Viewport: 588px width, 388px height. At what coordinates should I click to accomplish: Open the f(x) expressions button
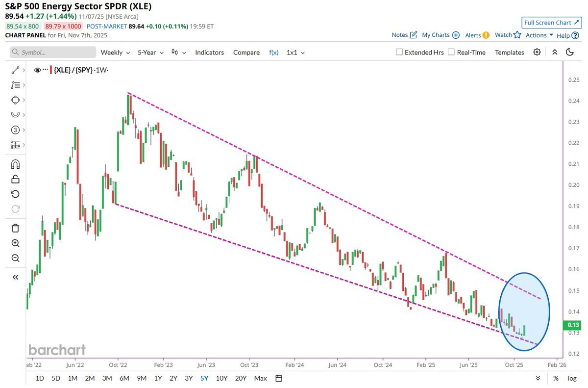point(274,52)
